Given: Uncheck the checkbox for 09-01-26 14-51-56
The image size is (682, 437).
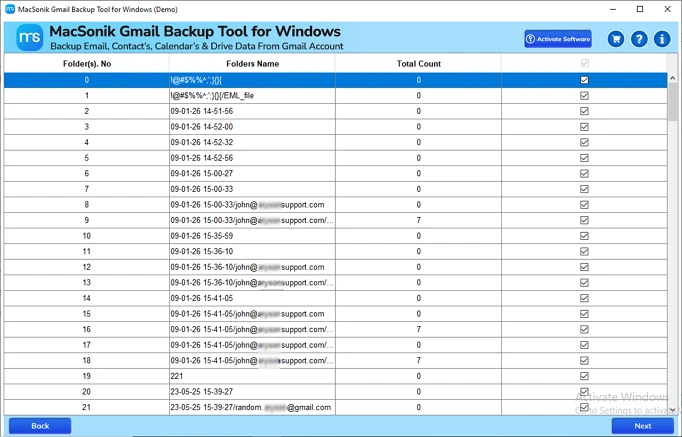Looking at the screenshot, I should pos(585,111).
